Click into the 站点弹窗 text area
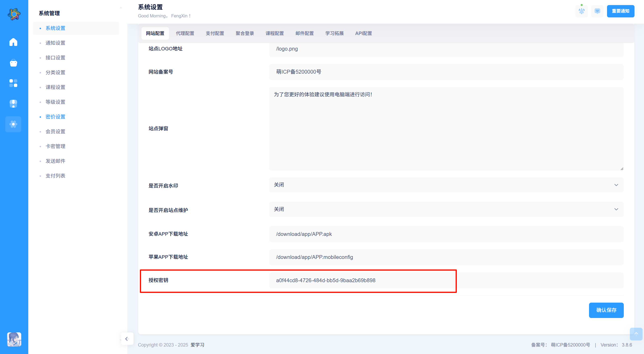This screenshot has height=354, width=644. (446, 129)
